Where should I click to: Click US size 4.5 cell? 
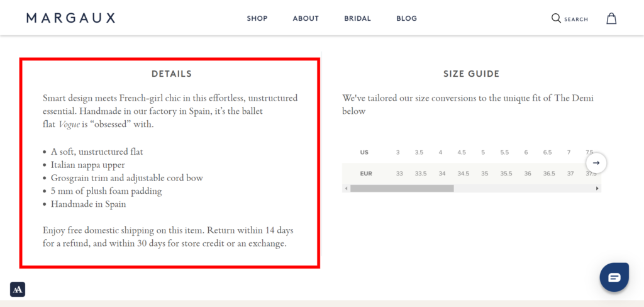(x=462, y=152)
